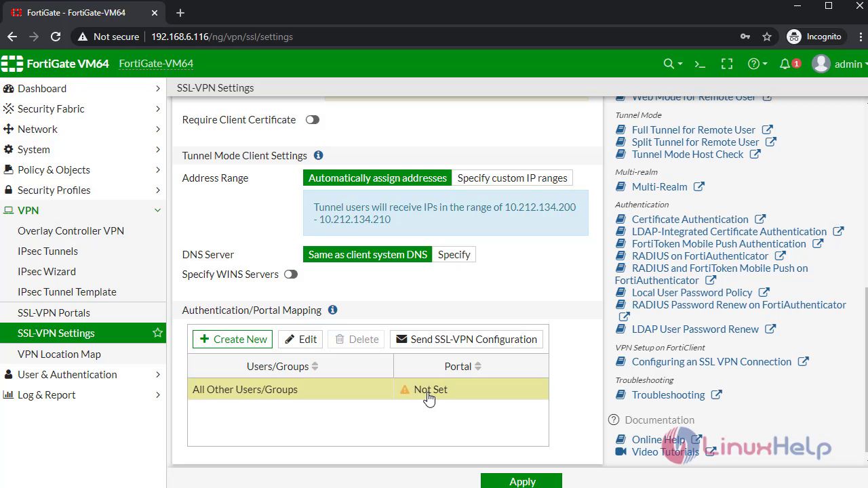Viewport: 868px width, 488px height.
Task: Select the All Other Users/Groups row
Action: pyautogui.click(x=368, y=389)
